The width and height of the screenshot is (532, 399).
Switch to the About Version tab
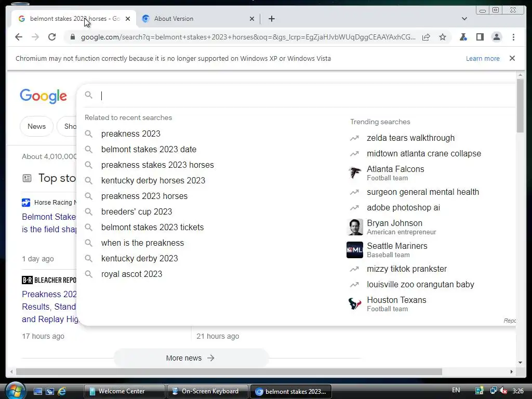[198, 19]
